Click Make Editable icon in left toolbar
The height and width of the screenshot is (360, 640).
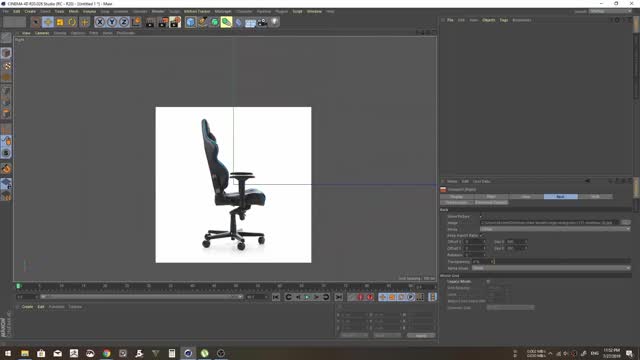6,38
